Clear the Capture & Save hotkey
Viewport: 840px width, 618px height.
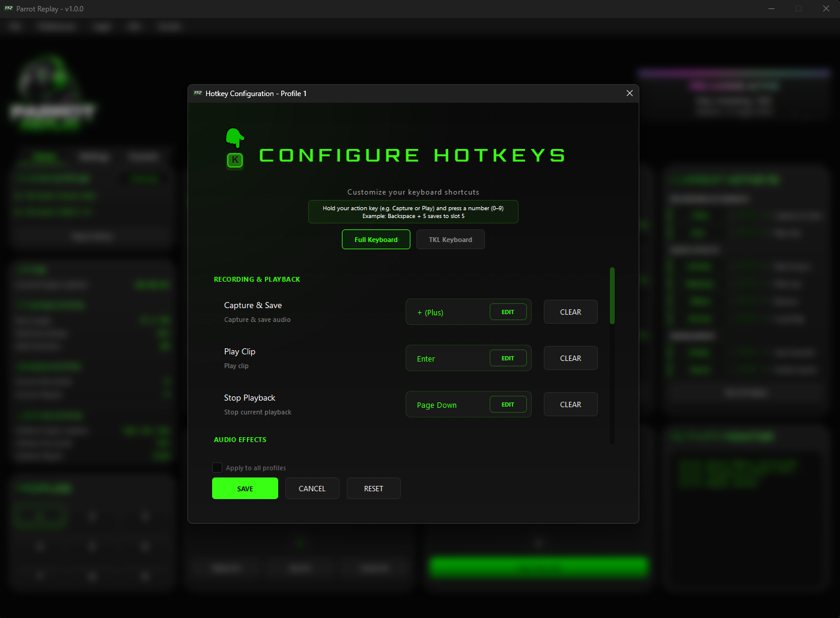570,312
